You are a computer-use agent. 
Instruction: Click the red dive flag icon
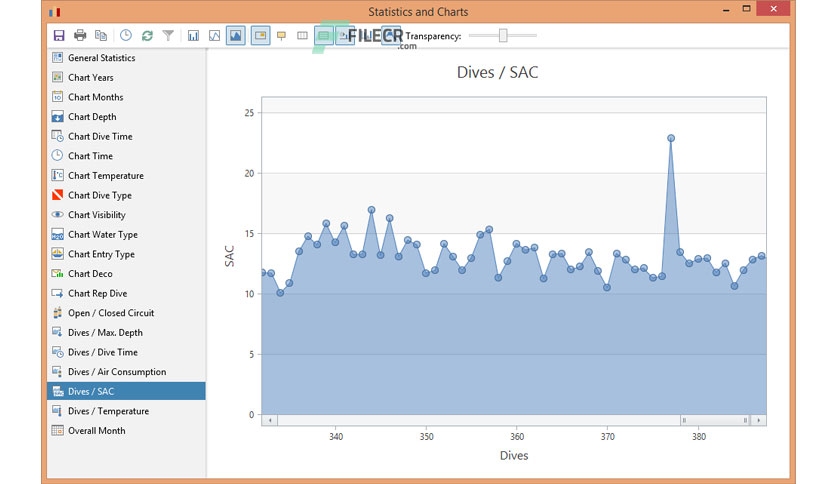58,195
